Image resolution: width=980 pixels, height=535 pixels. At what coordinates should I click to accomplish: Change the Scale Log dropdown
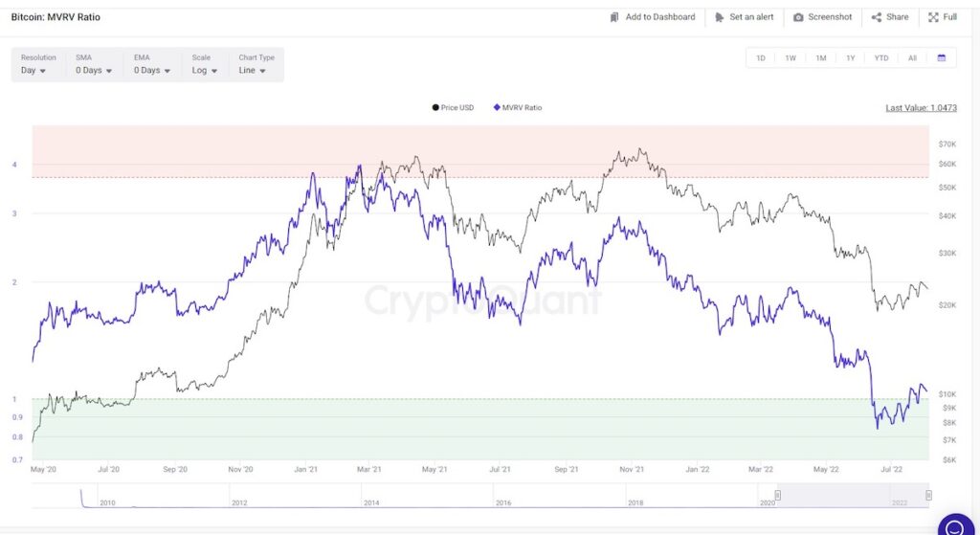(x=205, y=64)
